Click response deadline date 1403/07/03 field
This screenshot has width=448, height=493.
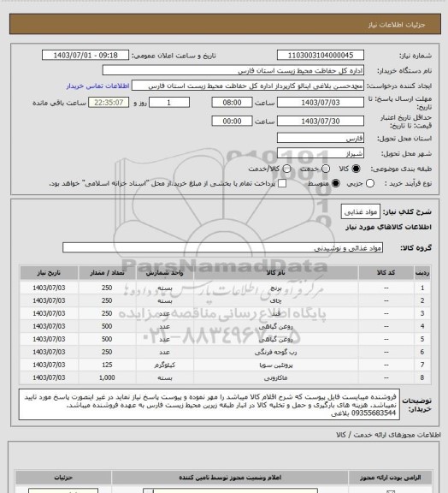tap(321, 103)
